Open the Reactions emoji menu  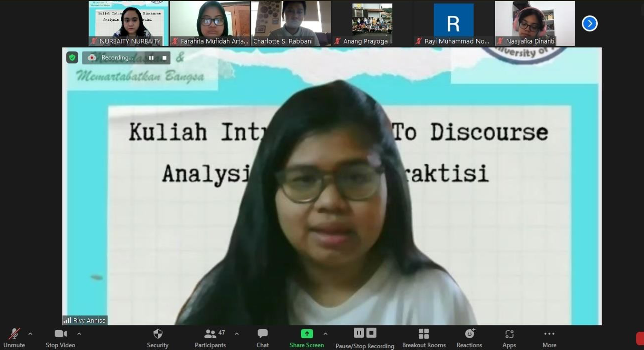(x=469, y=338)
